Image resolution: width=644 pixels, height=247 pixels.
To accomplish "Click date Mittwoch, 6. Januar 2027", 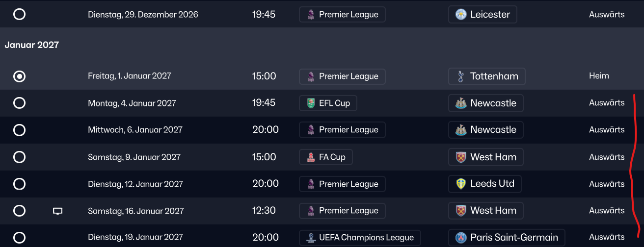I will (135, 130).
